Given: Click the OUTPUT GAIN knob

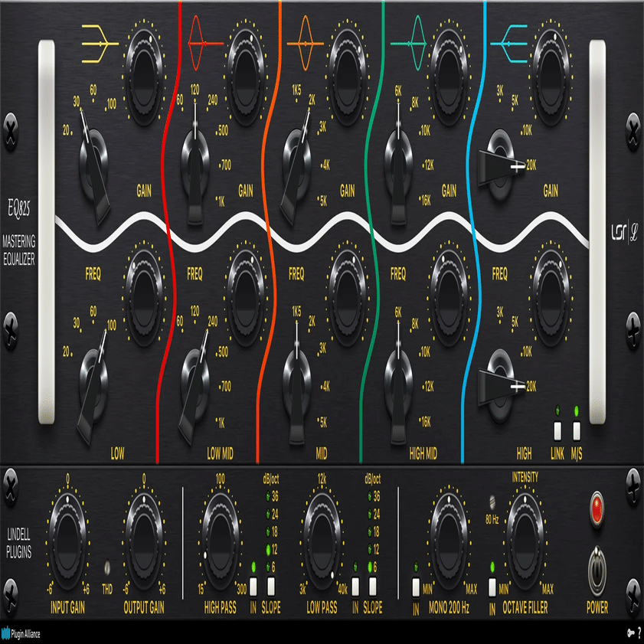Looking at the screenshot, I should (144, 541).
